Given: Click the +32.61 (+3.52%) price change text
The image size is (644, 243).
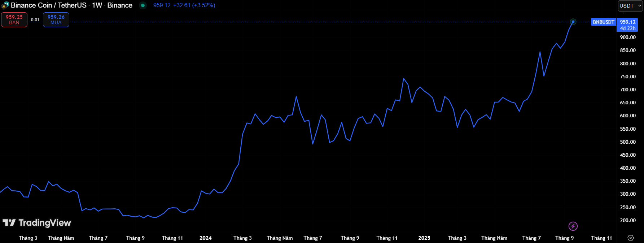Looking at the screenshot, I should coord(194,5).
